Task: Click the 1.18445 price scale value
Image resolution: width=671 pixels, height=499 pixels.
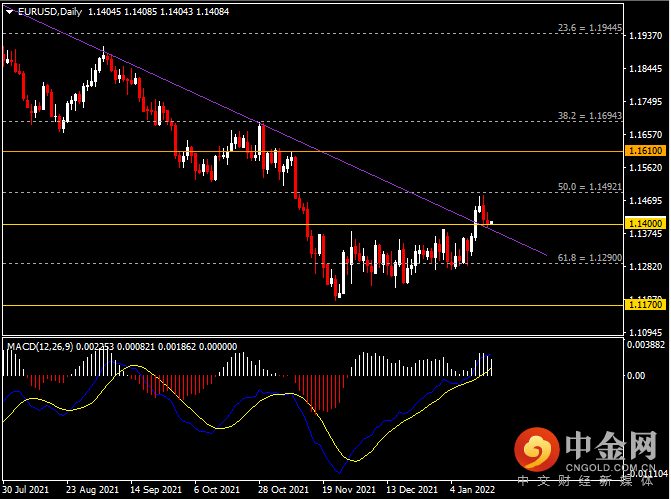Action: click(645, 68)
